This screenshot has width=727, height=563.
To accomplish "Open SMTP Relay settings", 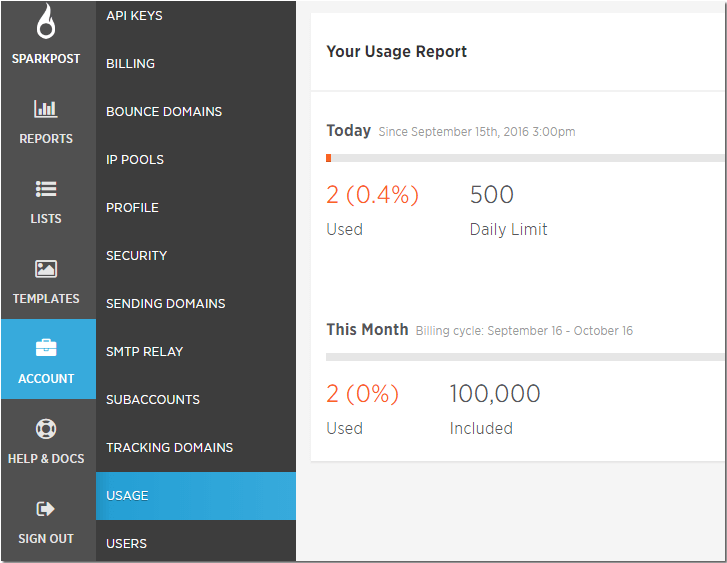I will click(x=196, y=352).
